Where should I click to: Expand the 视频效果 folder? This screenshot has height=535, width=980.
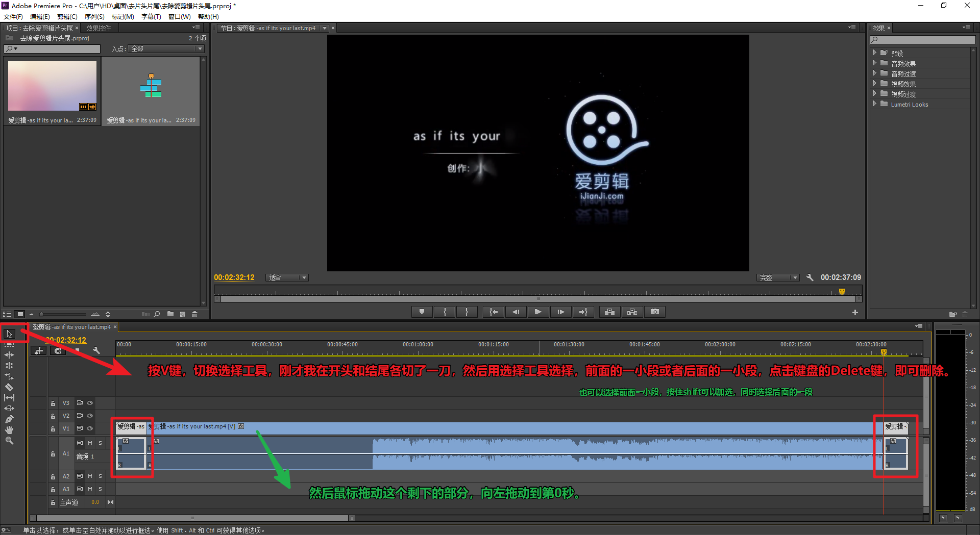click(x=874, y=84)
